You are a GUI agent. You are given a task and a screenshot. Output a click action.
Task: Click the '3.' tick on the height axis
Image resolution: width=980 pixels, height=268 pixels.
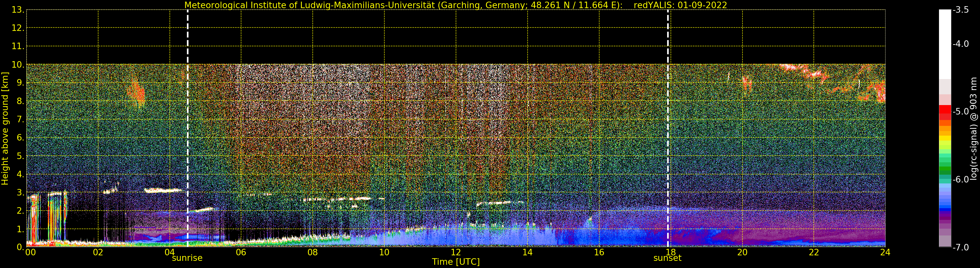tap(21, 192)
